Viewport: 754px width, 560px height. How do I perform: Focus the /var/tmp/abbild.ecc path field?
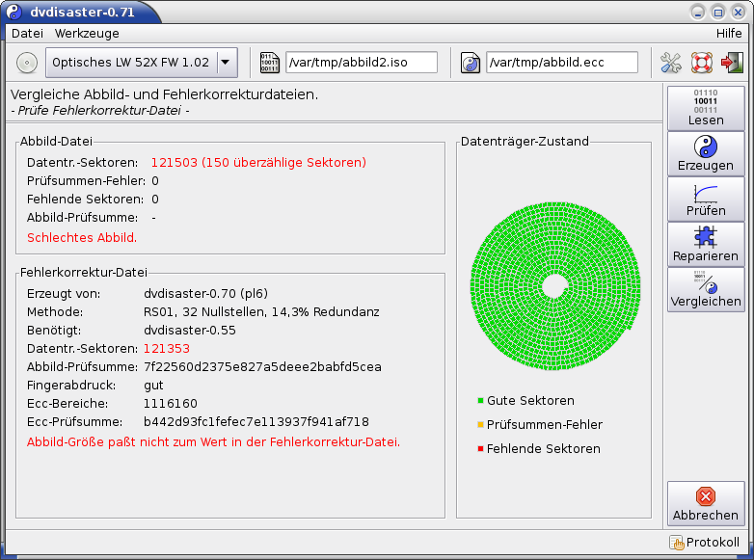(x=562, y=63)
